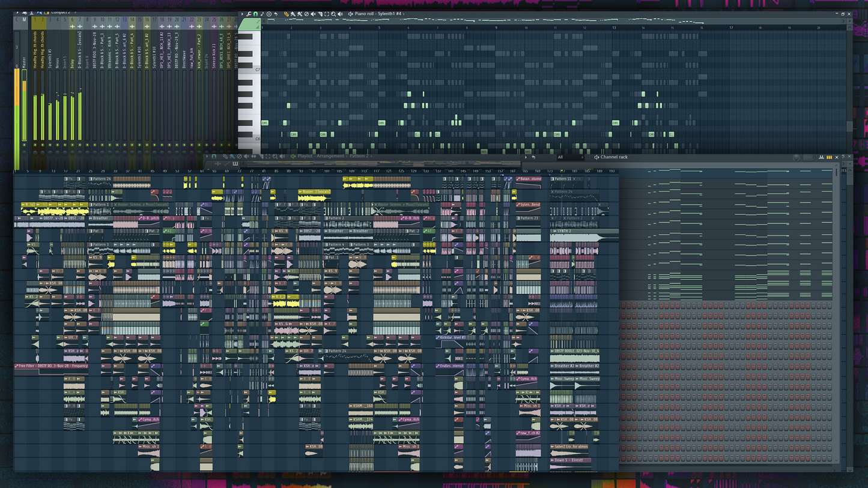Image resolution: width=868 pixels, height=488 pixels.
Task: Adjust the Nexus mixer track fader
Action: coord(58,105)
